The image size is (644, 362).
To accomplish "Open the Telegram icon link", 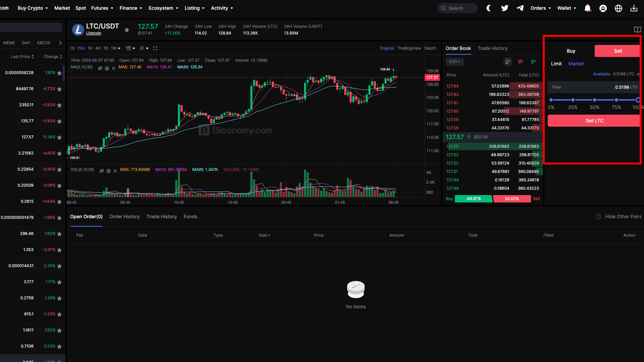I will click(x=520, y=8).
